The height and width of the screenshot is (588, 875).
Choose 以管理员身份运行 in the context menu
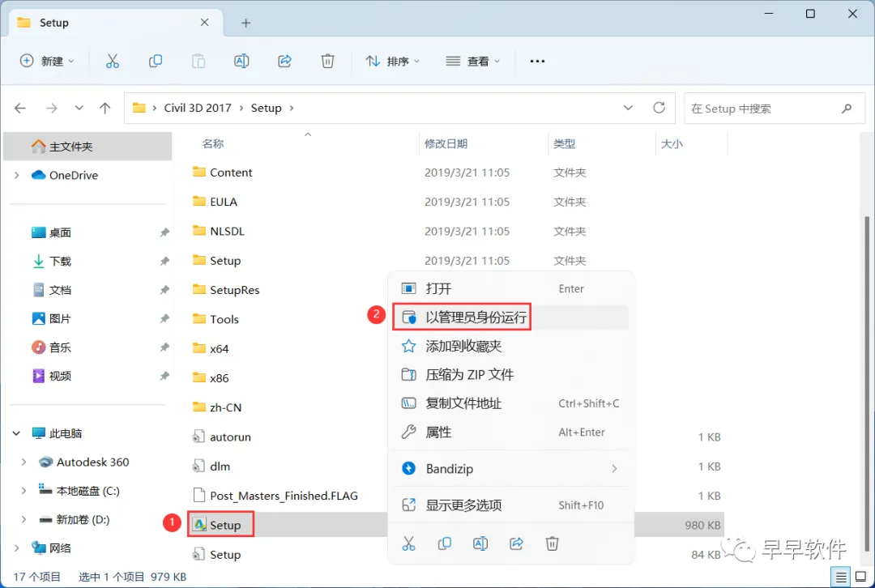(510, 317)
